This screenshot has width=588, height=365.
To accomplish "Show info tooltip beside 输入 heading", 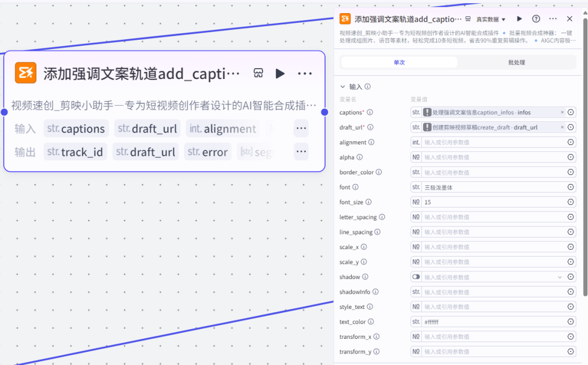I will pyautogui.click(x=367, y=87).
